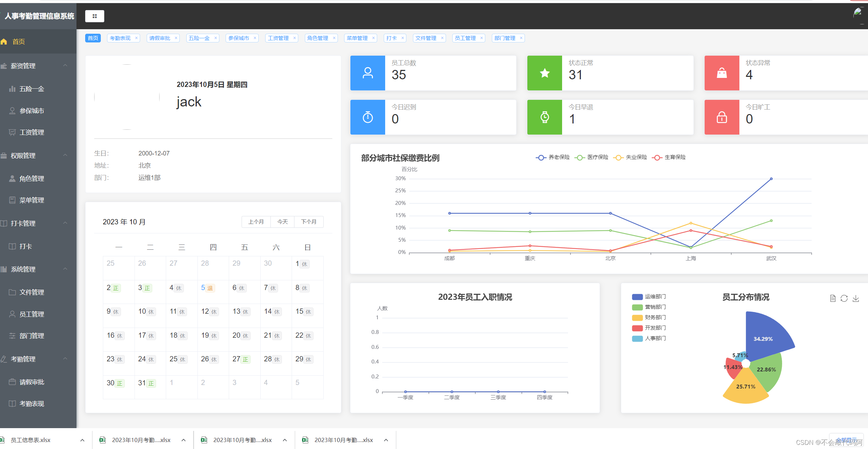
Task: Click the 员工总数 blue user icon card
Action: [368, 73]
